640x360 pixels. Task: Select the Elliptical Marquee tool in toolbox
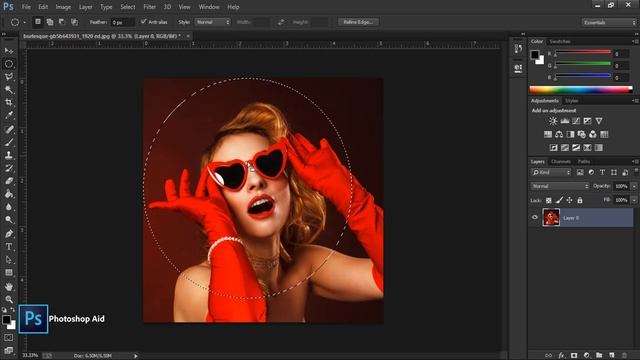click(9, 64)
